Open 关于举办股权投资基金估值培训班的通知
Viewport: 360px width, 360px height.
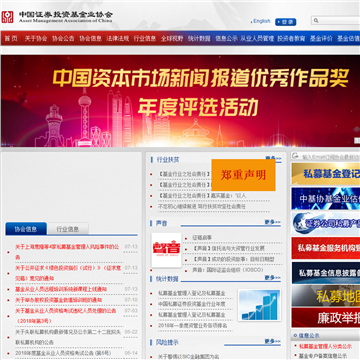58,300
